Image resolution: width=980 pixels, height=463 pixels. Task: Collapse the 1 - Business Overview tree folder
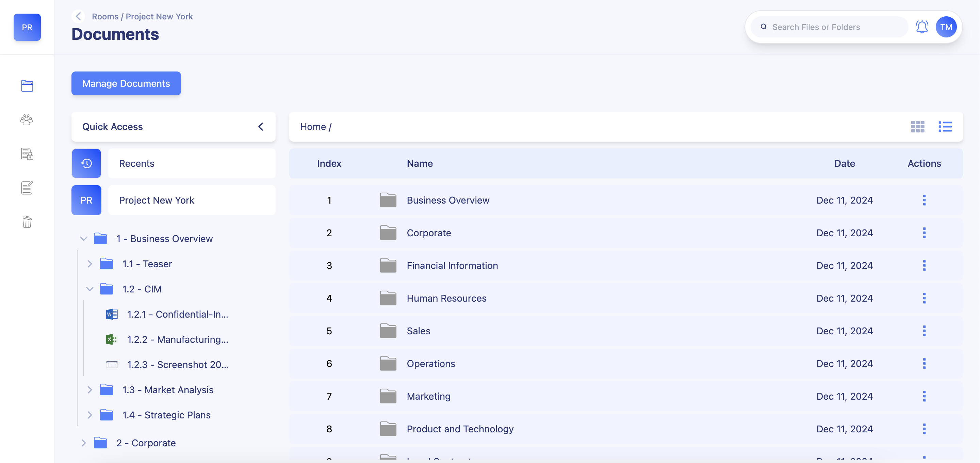tap(84, 239)
